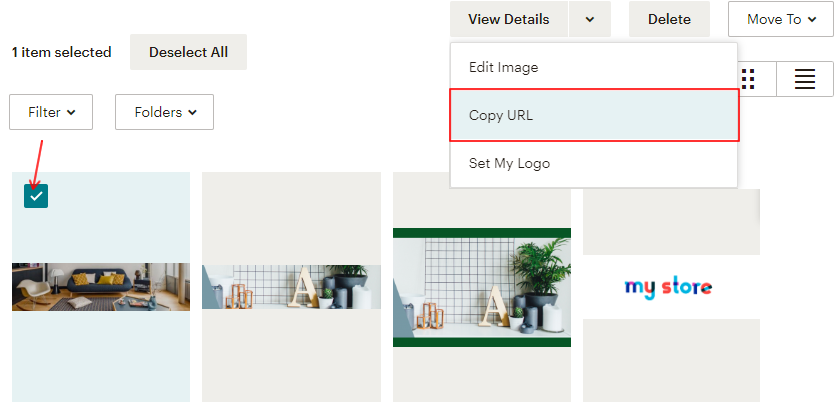
Task: Select the my store logo image
Action: pos(669,288)
